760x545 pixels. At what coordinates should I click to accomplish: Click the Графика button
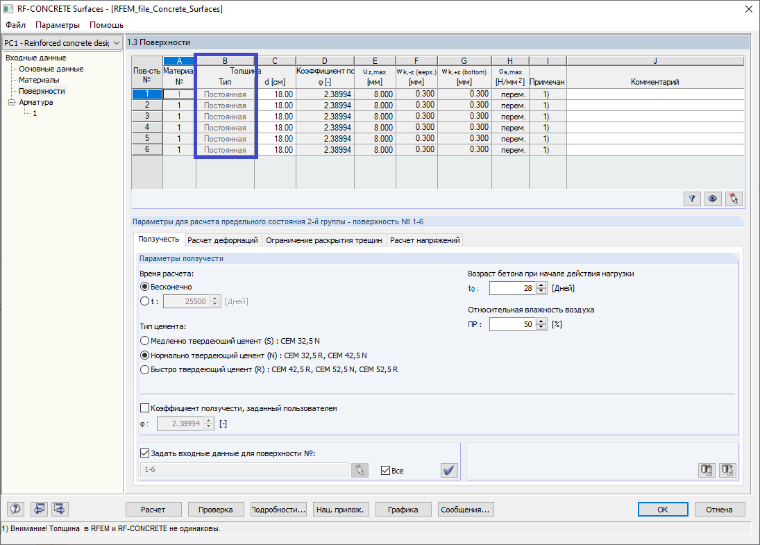click(403, 510)
